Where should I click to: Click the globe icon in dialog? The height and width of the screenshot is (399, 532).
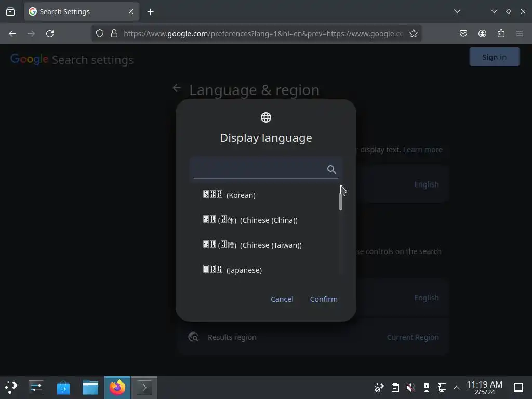[x=266, y=117]
